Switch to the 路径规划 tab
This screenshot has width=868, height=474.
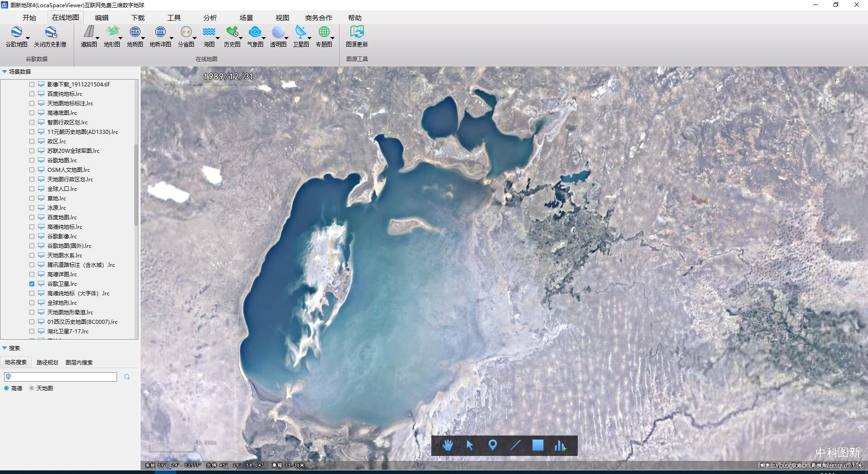pyautogui.click(x=47, y=362)
